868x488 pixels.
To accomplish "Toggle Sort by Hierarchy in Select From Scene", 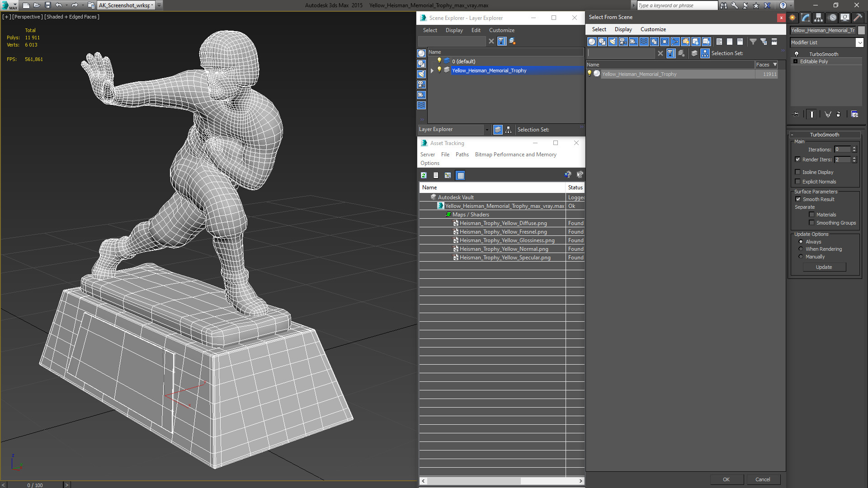I will [705, 53].
